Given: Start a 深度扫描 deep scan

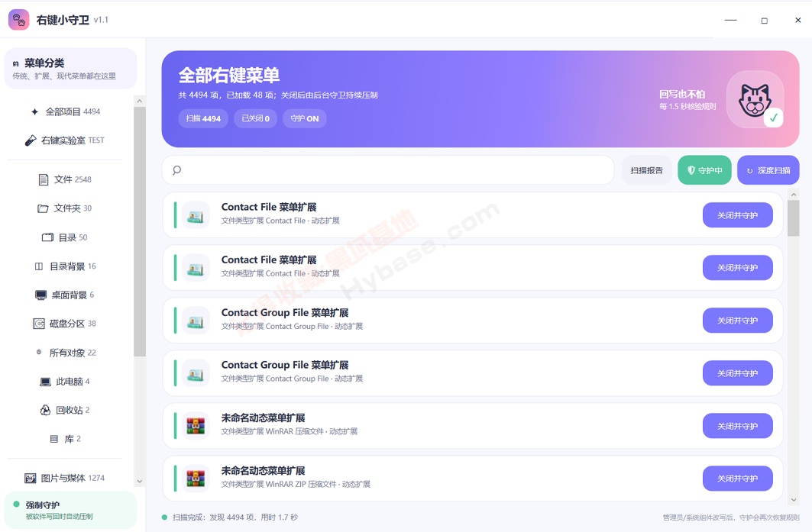Looking at the screenshot, I should click(x=768, y=170).
